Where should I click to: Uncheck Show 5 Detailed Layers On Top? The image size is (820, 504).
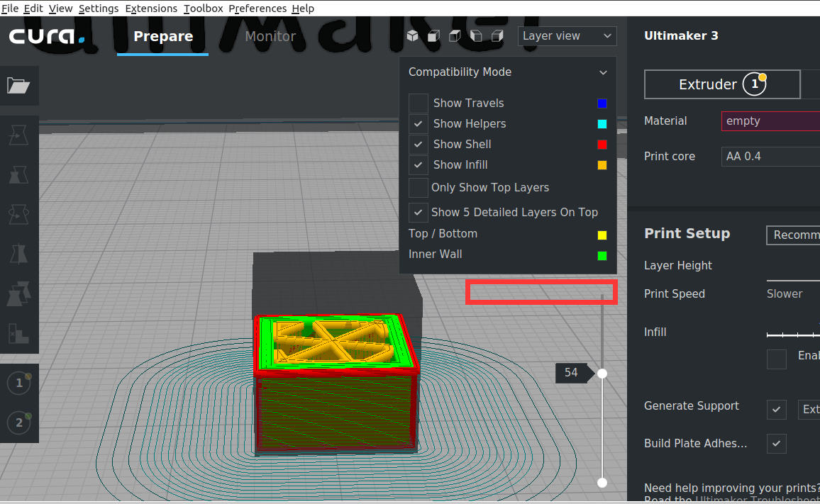coord(418,212)
